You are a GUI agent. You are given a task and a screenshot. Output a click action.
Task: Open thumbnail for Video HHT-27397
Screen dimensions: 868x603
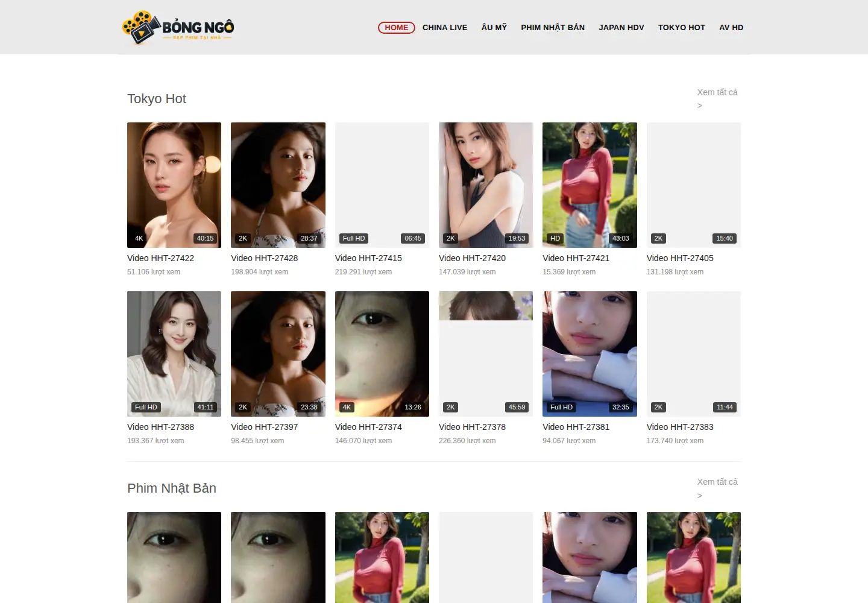pyautogui.click(x=278, y=354)
